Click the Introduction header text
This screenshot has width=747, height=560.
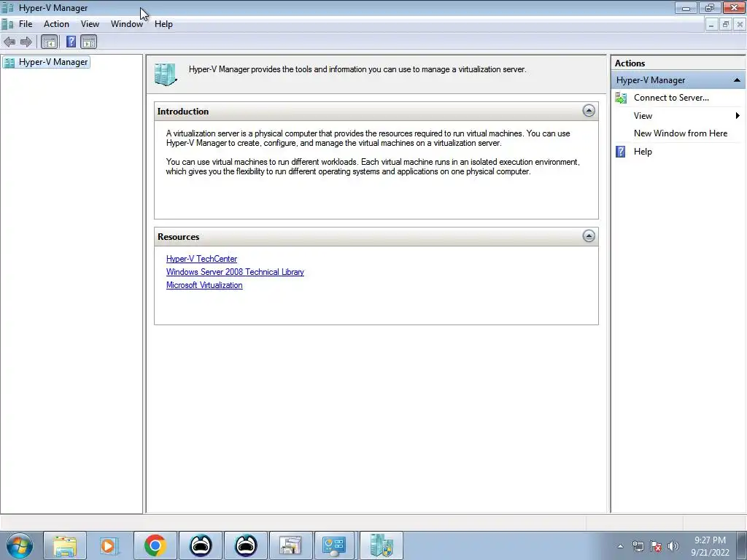pyautogui.click(x=183, y=112)
